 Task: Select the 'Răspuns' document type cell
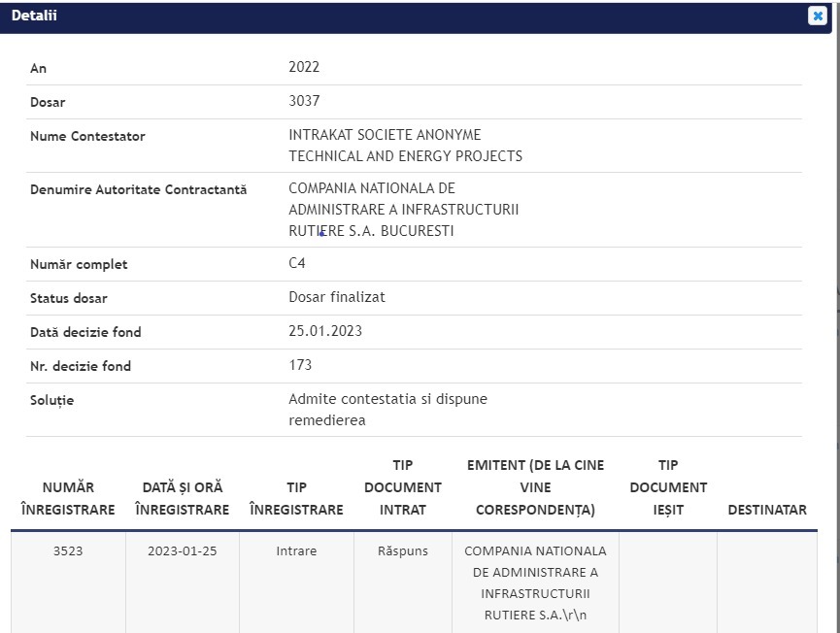point(403,551)
